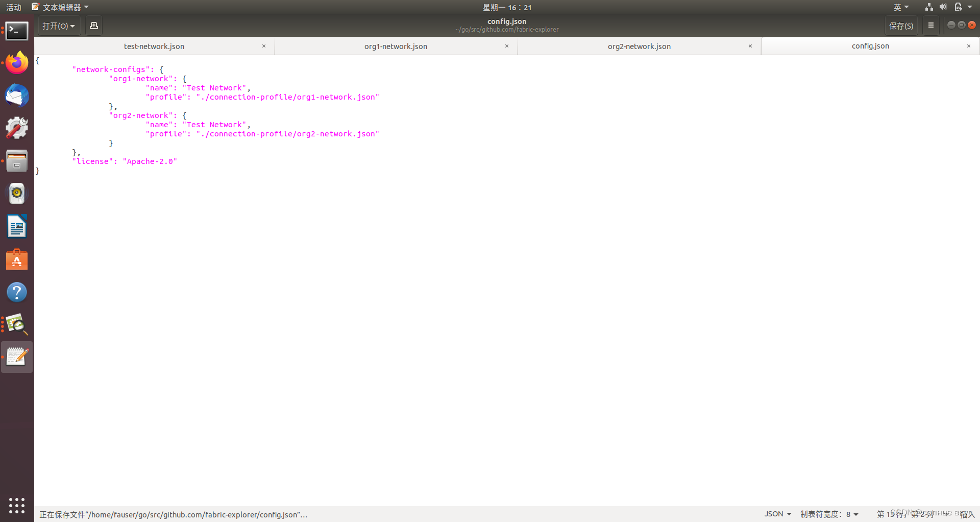
Task: Click the first "org1-network" key
Action: tap(141, 79)
